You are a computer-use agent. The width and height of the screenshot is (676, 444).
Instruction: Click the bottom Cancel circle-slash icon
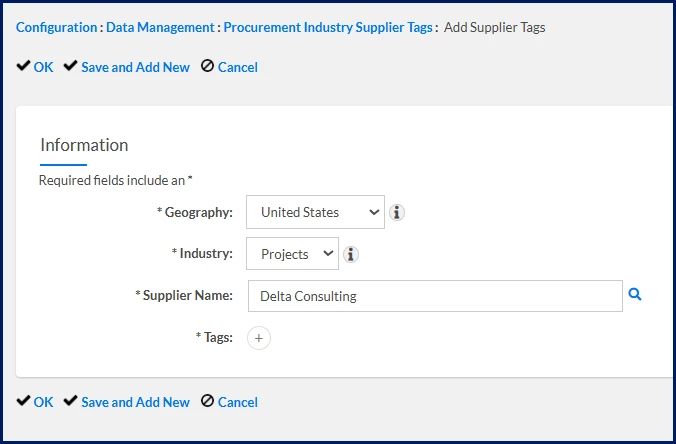[207, 402]
